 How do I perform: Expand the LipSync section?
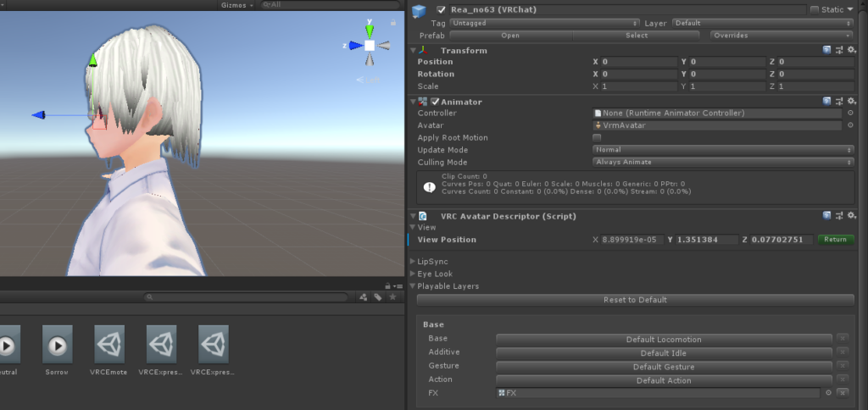pos(413,261)
